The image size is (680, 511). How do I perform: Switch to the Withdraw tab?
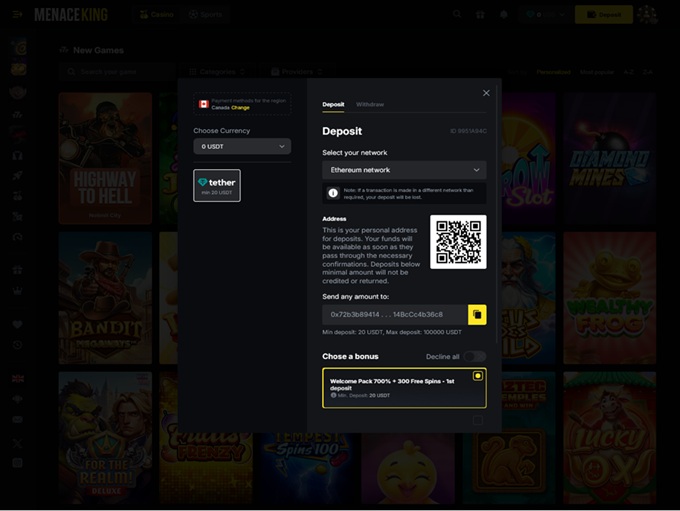pos(370,105)
